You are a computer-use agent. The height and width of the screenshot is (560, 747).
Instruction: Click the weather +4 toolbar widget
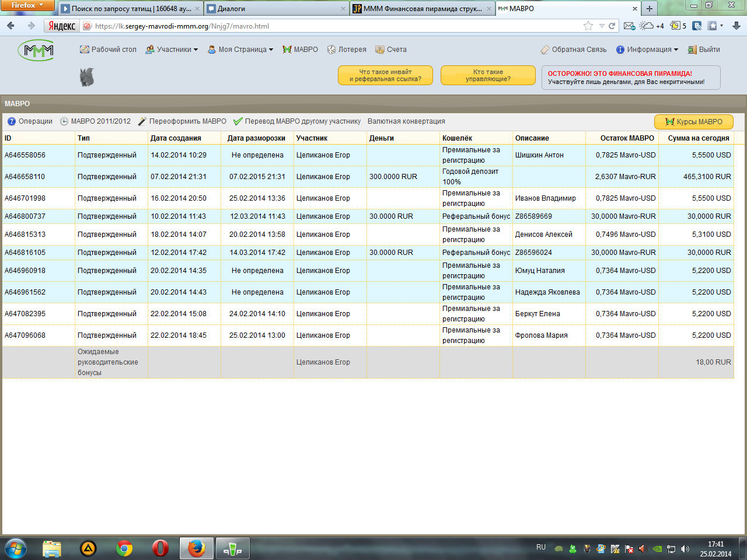pos(652,26)
